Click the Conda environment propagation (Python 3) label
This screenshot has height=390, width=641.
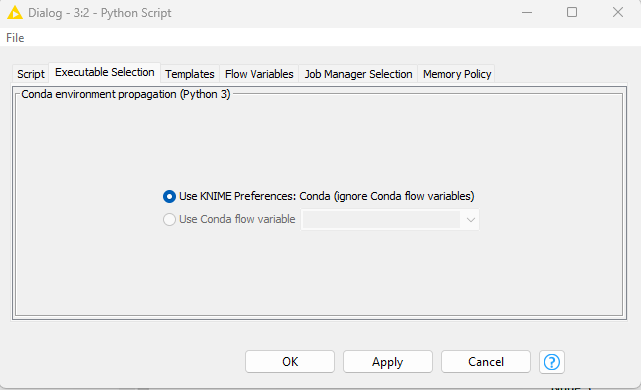point(126,94)
